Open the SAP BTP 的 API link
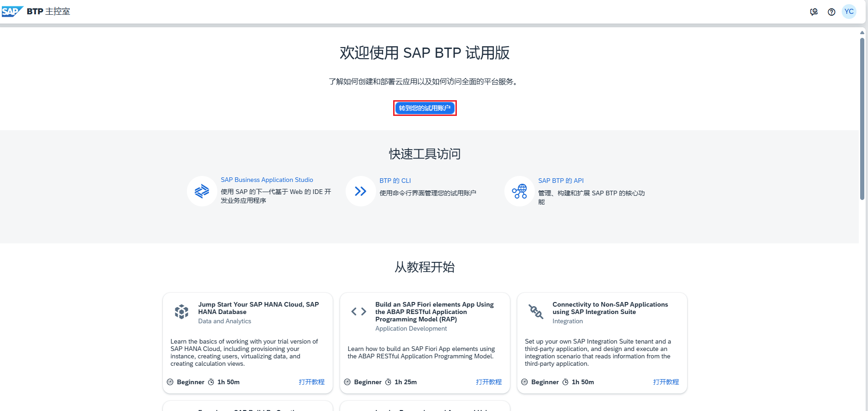This screenshot has height=411, width=868. (561, 181)
